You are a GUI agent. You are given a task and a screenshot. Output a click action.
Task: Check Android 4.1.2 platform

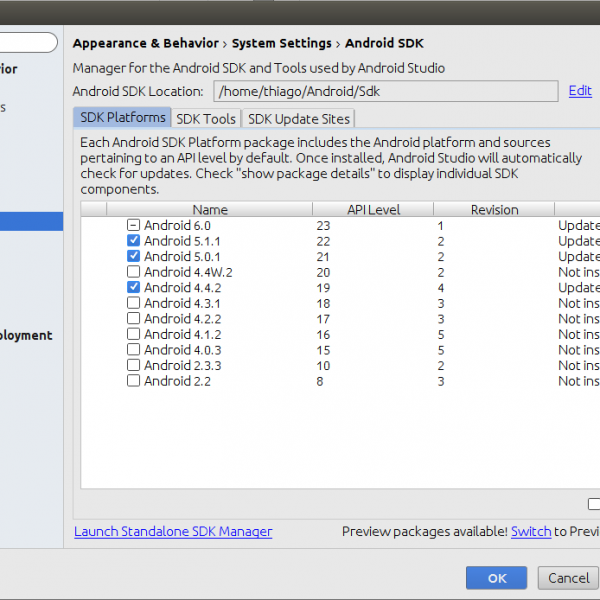click(x=133, y=334)
